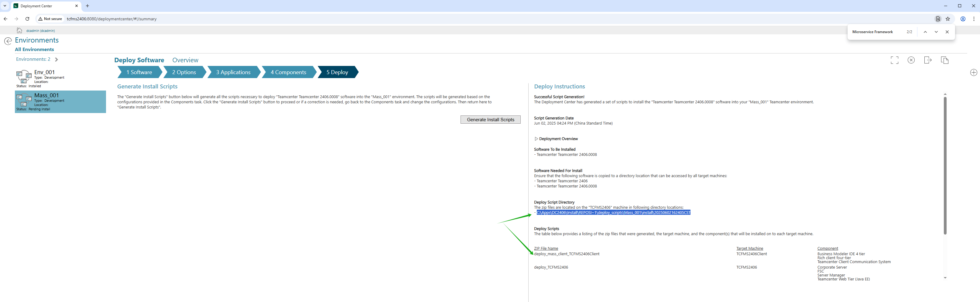Click the Generate Install Scripts heading

pyautogui.click(x=147, y=87)
